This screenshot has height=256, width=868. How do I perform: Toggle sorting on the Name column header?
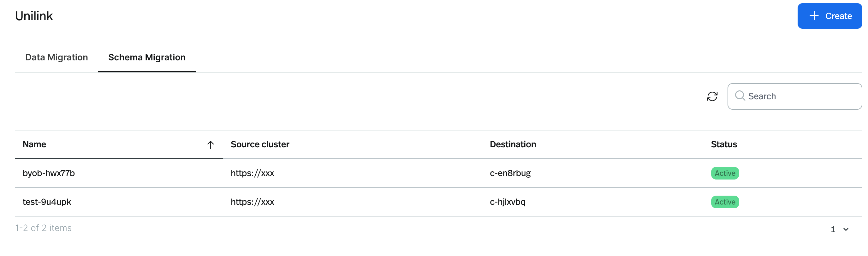tap(34, 144)
